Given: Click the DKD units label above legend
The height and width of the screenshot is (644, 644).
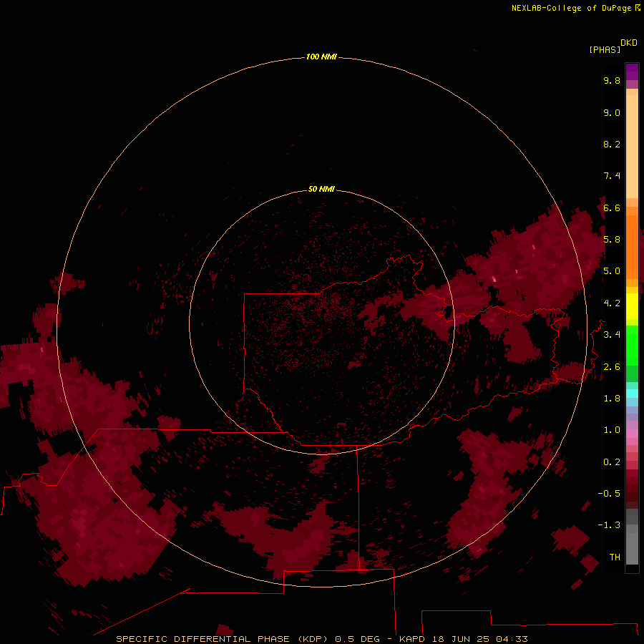Looking at the screenshot, I should pyautogui.click(x=628, y=42).
